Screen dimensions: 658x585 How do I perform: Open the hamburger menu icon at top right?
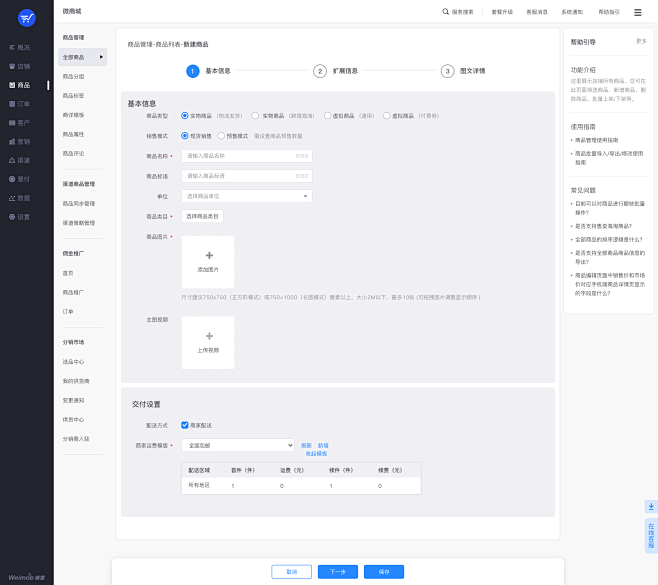click(638, 12)
